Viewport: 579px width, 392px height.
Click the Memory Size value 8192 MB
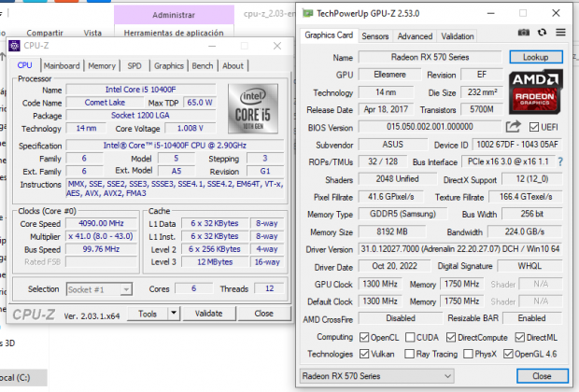click(x=392, y=231)
